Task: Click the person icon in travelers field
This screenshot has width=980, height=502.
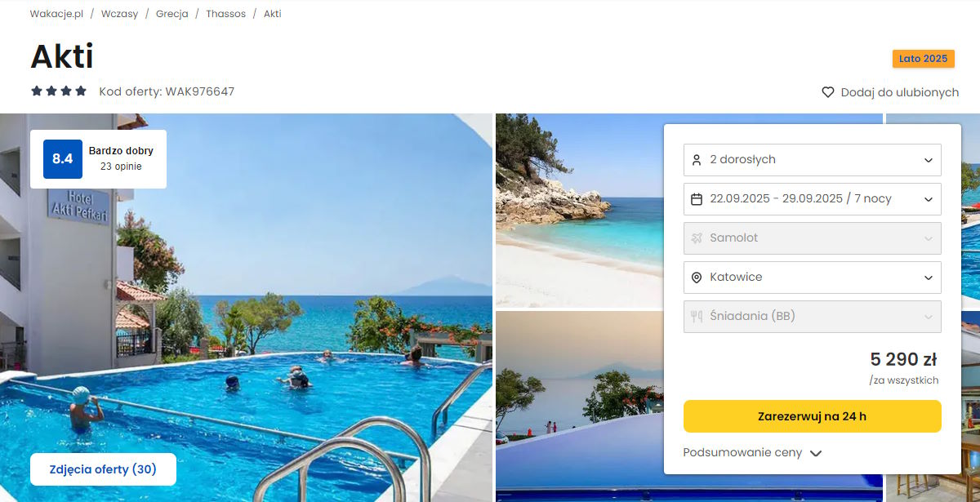Action: 697,160
